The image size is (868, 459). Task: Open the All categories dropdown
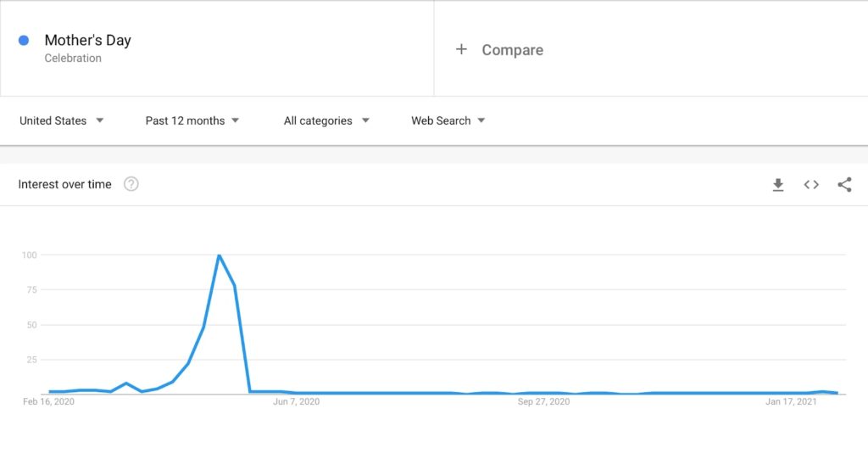[326, 120]
